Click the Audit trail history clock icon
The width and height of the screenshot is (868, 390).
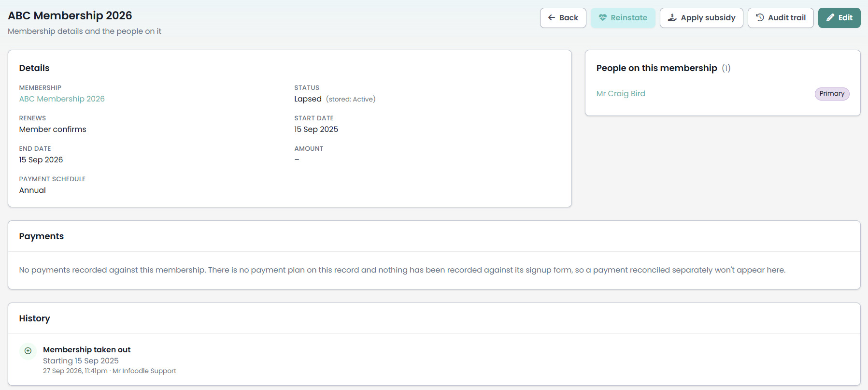[x=760, y=18]
